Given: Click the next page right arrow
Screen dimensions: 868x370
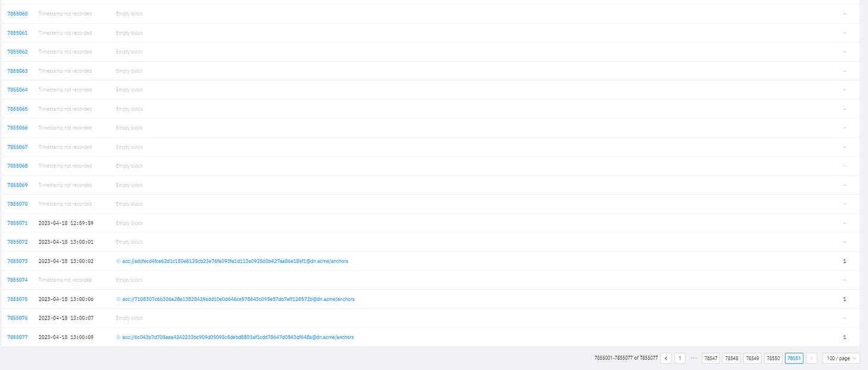Looking at the screenshot, I should [811, 358].
